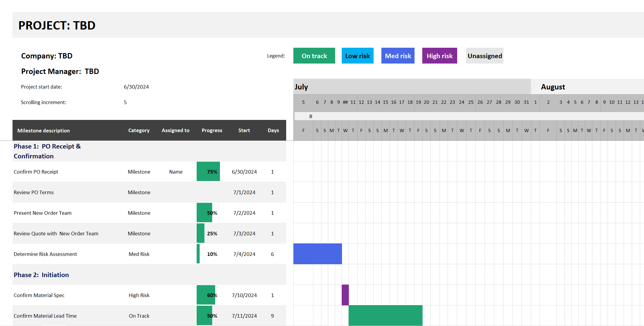Select the Phase 2: Initiation heading row
The width and height of the screenshot is (644, 326).
tap(149, 275)
